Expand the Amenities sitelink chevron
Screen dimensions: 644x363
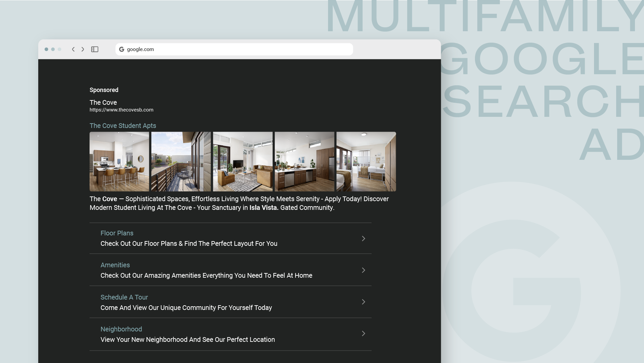[x=364, y=270]
